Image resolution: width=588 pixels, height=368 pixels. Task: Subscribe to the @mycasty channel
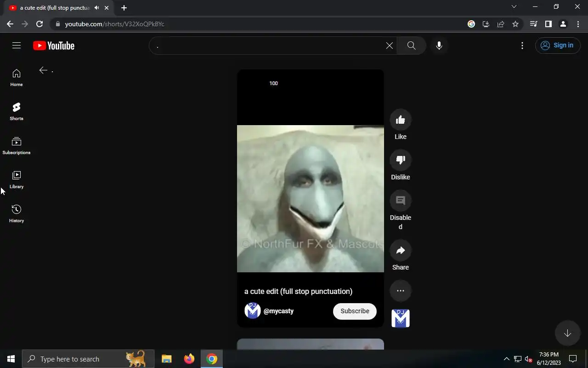(x=355, y=311)
